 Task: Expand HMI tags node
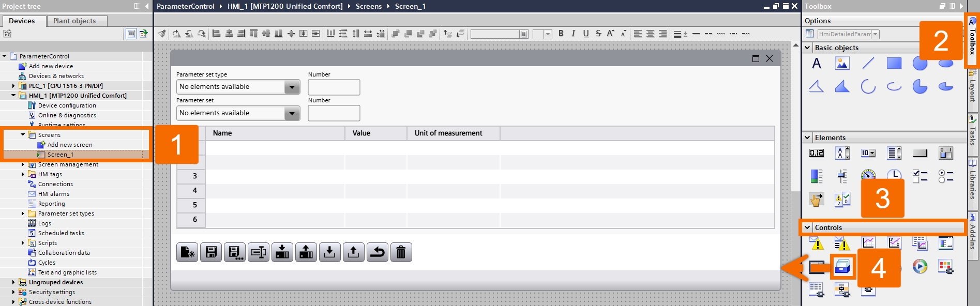[x=23, y=174]
